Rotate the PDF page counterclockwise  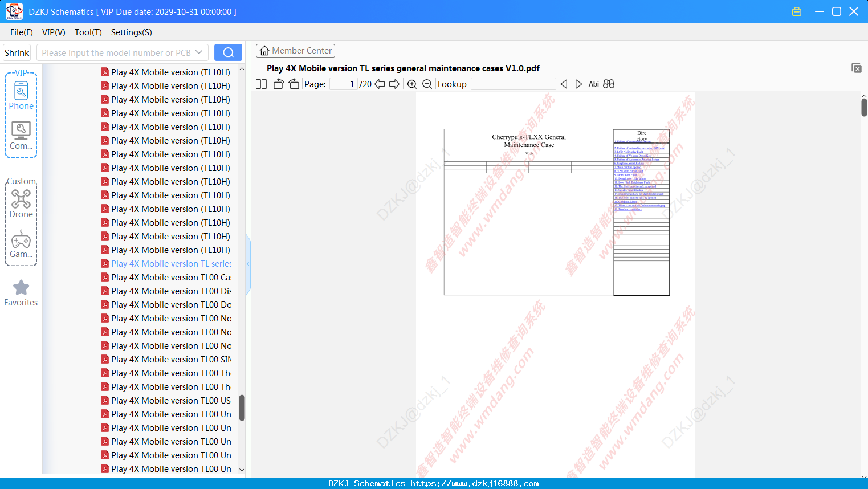click(x=278, y=84)
